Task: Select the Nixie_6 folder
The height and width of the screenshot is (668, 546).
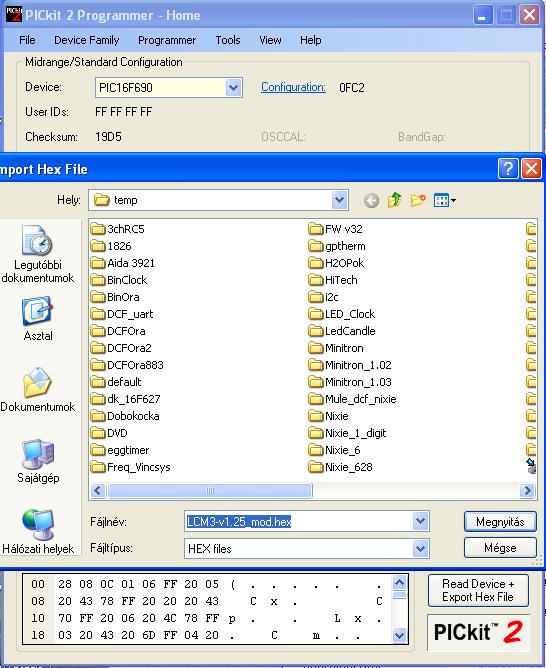Action: click(334, 450)
